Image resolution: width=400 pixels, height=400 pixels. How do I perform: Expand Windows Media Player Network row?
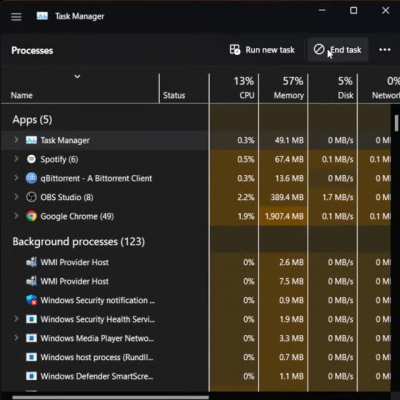(16, 338)
